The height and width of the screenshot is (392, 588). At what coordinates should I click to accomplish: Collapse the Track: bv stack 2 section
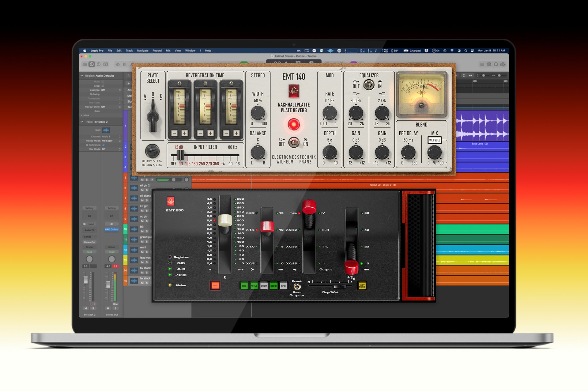pos(82,122)
